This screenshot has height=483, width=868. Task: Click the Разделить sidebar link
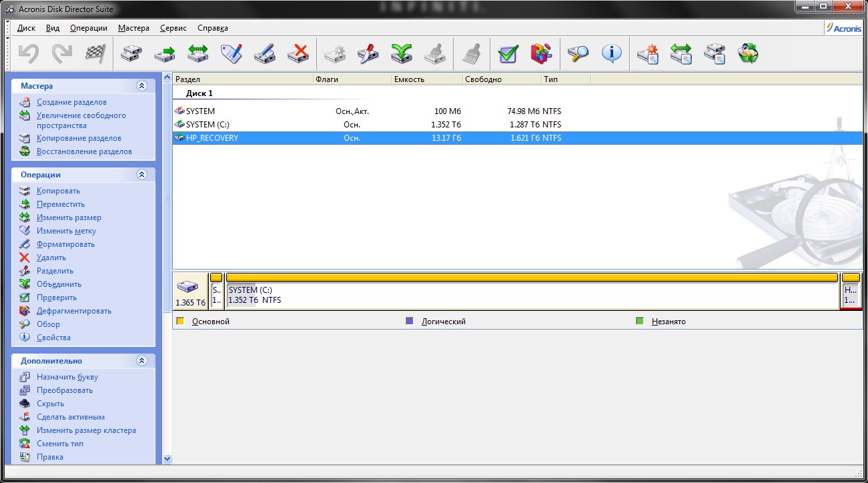tap(55, 271)
